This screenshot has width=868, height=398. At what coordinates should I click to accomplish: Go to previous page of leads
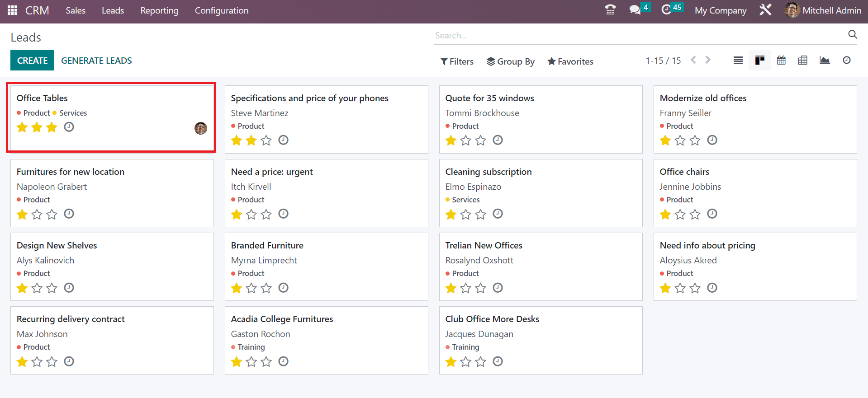[x=693, y=60]
